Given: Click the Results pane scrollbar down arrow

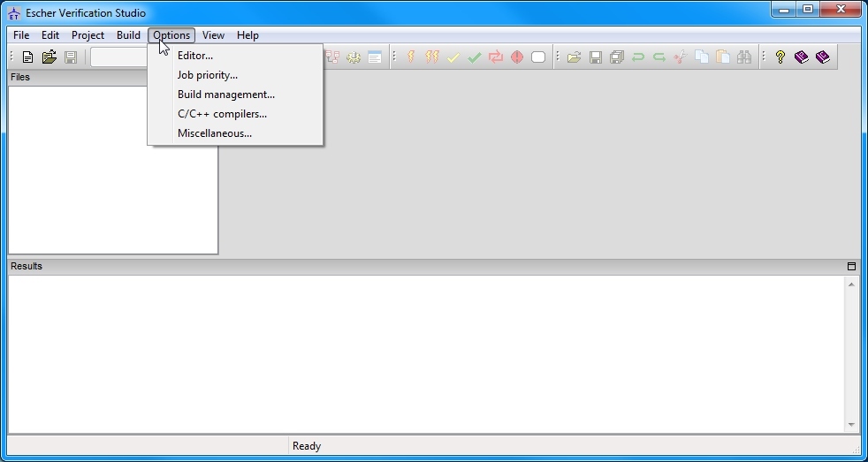Looking at the screenshot, I should [x=851, y=425].
